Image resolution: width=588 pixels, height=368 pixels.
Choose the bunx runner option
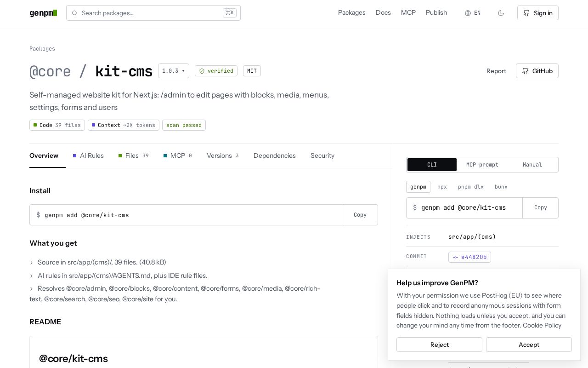501,187
